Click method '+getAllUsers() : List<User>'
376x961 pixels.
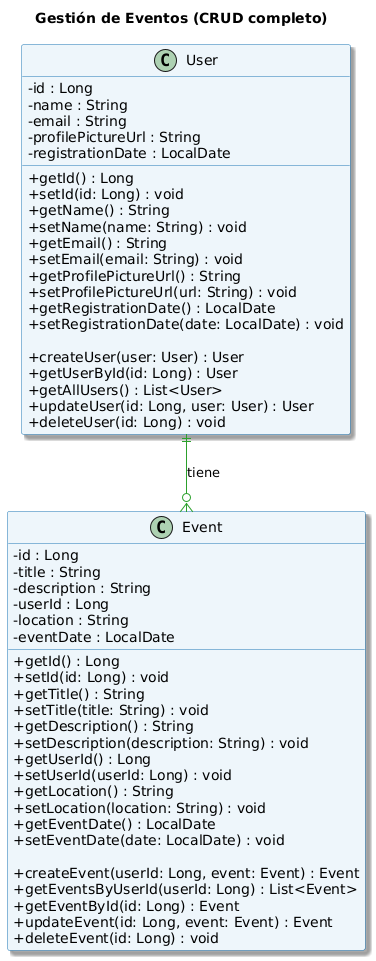pos(125,390)
